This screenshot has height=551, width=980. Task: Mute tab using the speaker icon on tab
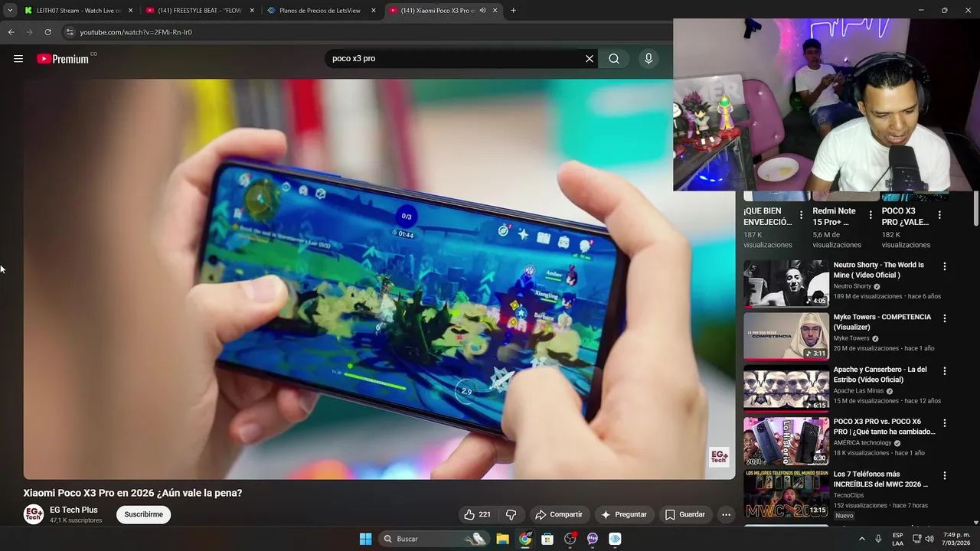tap(482, 11)
